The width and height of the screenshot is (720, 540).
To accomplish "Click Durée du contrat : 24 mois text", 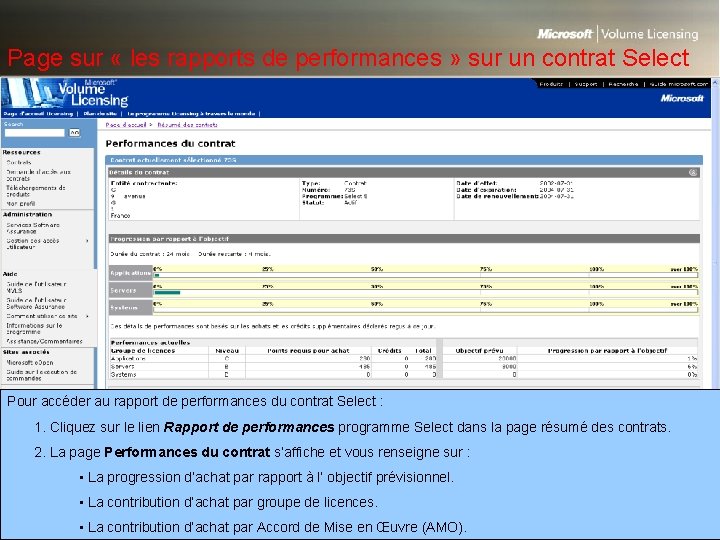I will click(x=150, y=254).
